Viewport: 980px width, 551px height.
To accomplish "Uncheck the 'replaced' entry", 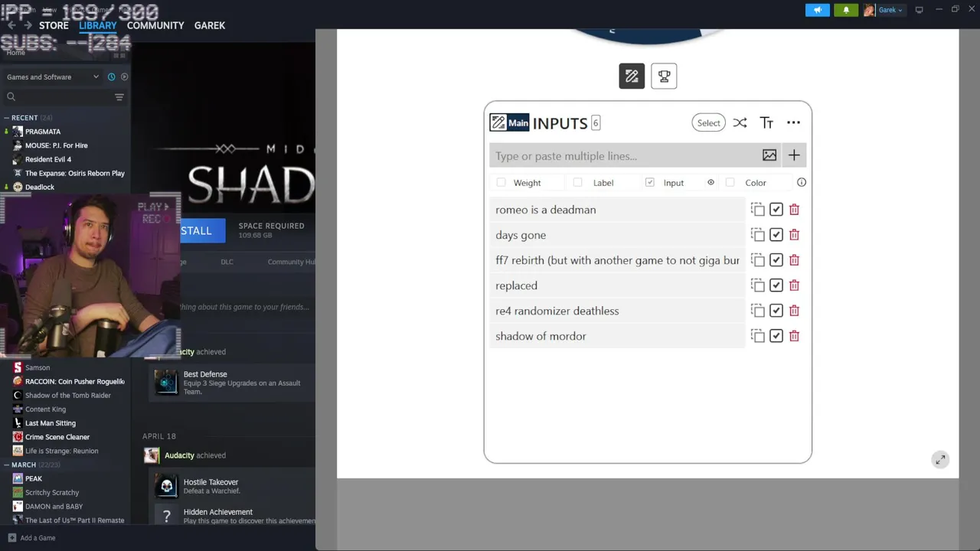I will 776,285.
